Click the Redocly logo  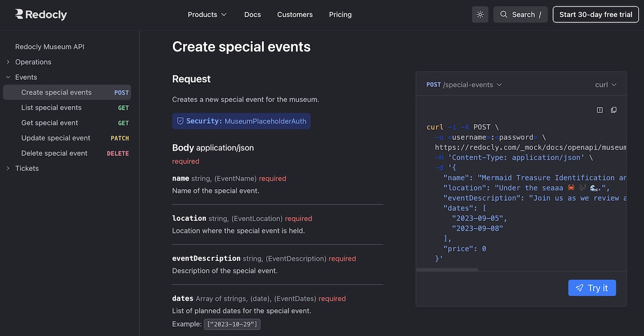click(x=41, y=14)
